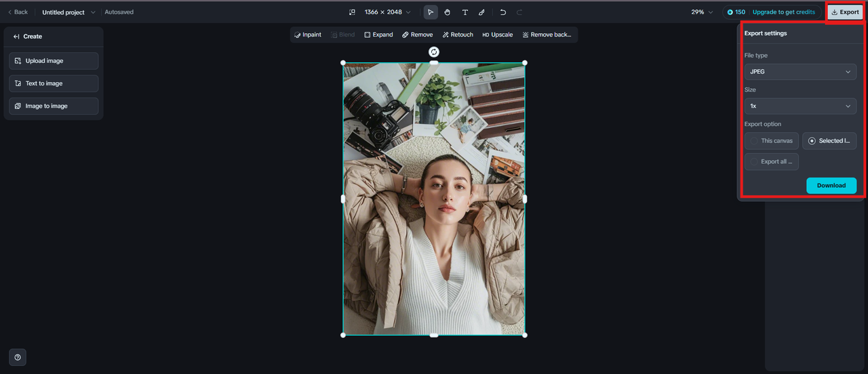
Task: Click Upgrade to get credits link
Action: pos(784,12)
